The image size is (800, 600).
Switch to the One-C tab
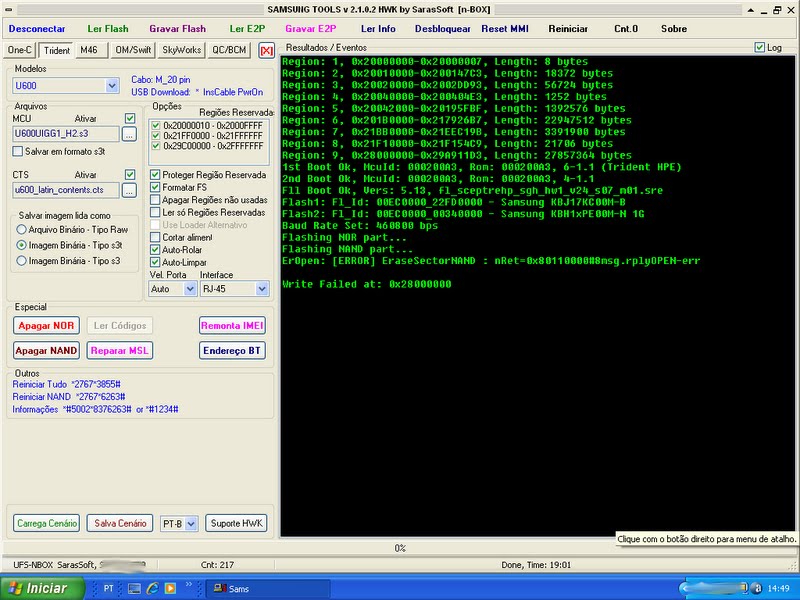19,50
